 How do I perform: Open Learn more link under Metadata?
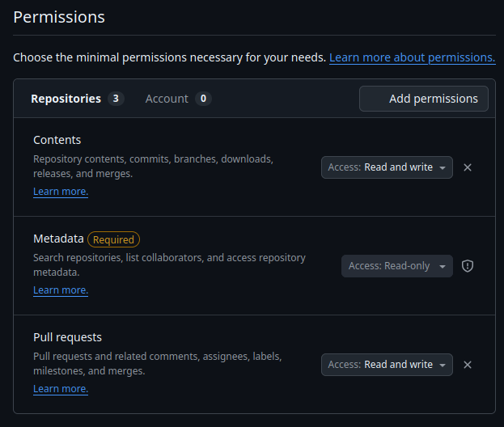click(x=61, y=290)
